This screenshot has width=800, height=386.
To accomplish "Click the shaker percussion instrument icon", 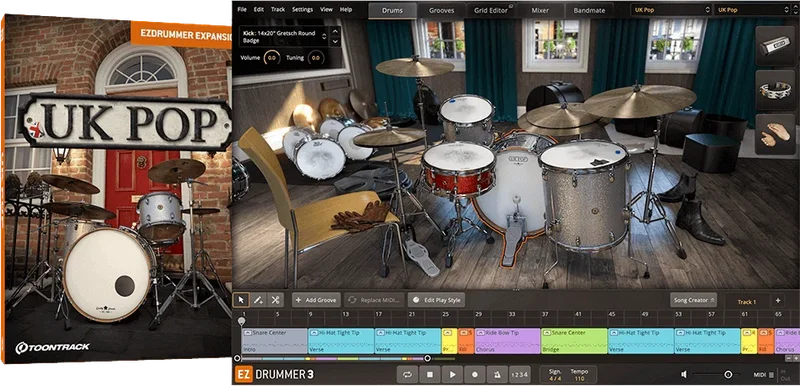I will 775,46.
